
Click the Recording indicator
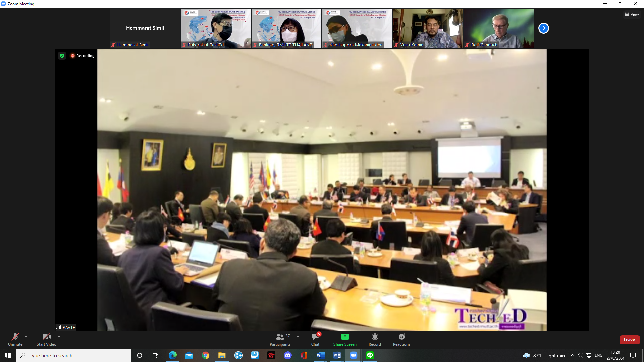[x=83, y=56]
